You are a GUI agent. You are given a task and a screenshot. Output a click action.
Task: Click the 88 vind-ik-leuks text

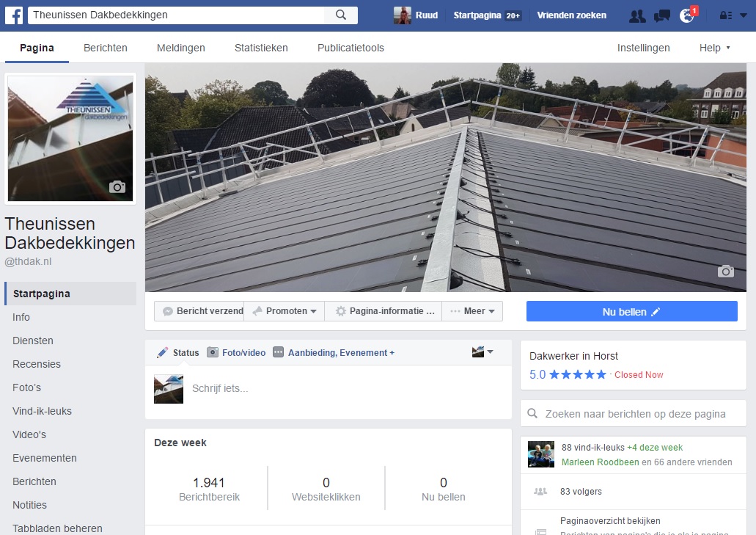point(593,447)
